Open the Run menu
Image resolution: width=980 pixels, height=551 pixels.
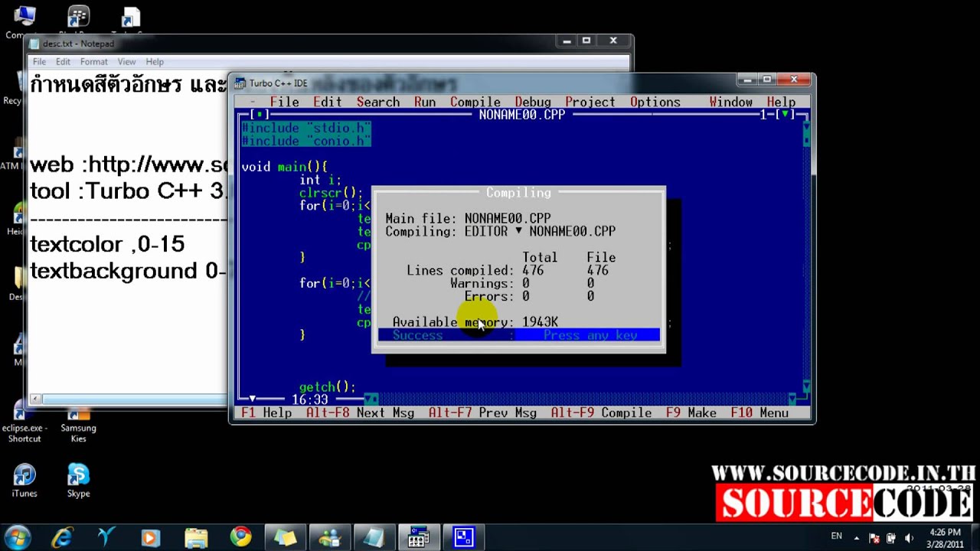425,102
